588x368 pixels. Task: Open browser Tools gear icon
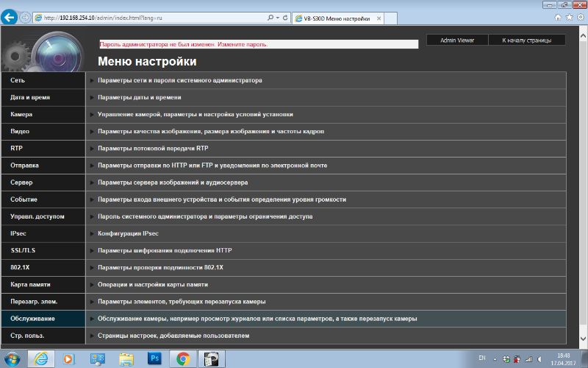coord(581,17)
